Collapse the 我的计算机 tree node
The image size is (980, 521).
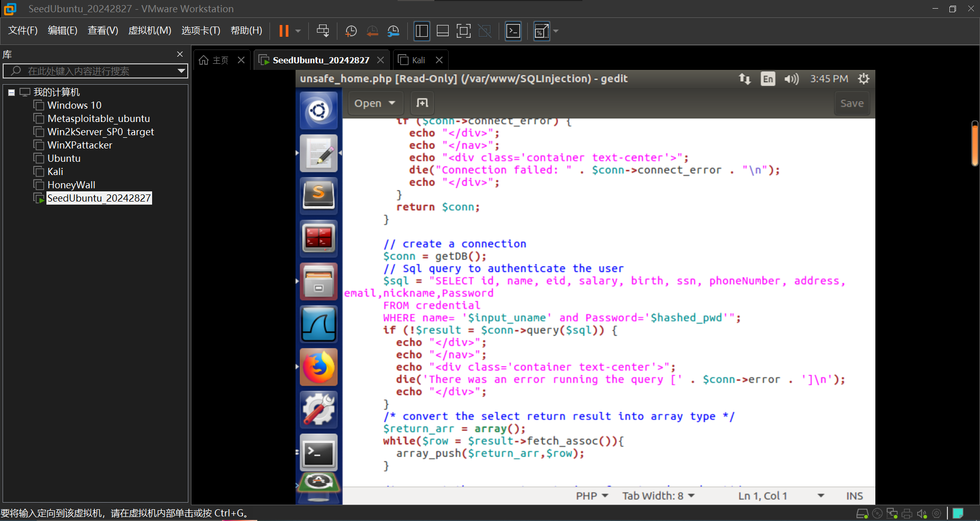point(11,92)
